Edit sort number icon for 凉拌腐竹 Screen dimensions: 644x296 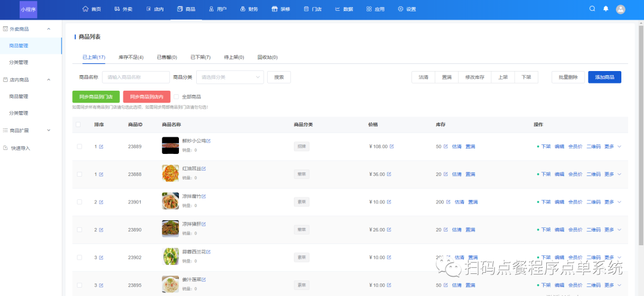point(101,202)
